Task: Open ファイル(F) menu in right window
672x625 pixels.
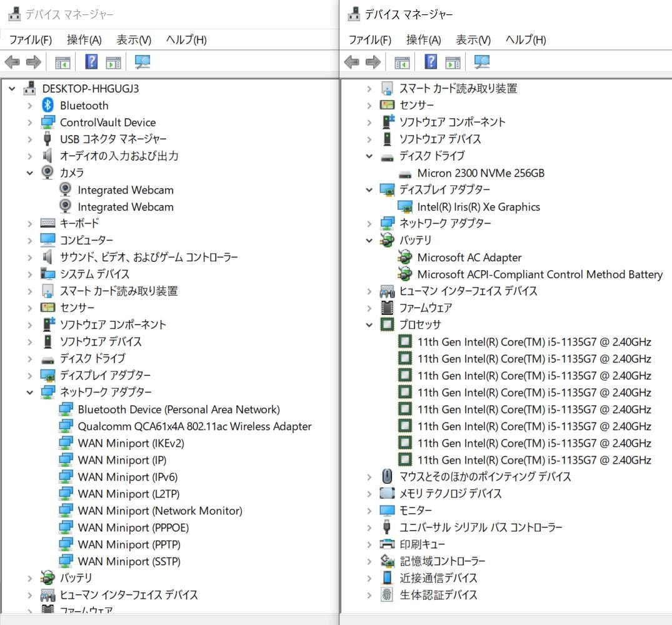Action: coord(370,40)
